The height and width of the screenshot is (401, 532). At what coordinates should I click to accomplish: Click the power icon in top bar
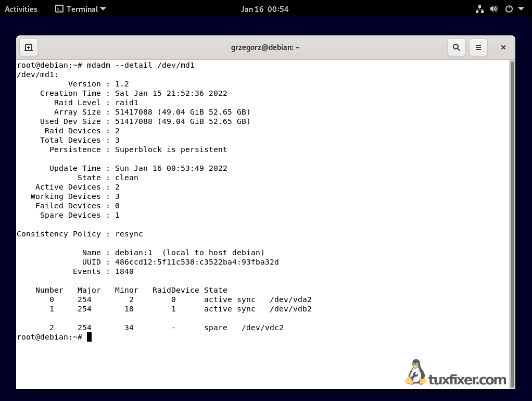tap(509, 9)
